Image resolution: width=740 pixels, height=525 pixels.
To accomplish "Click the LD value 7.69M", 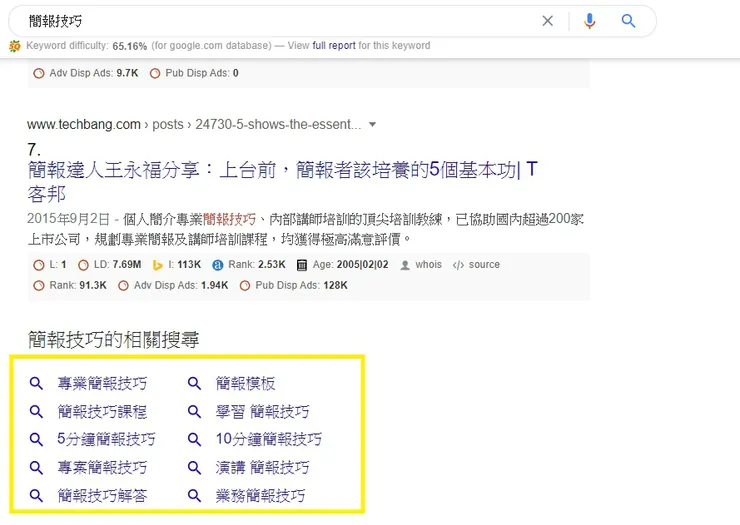I will [x=127, y=264].
